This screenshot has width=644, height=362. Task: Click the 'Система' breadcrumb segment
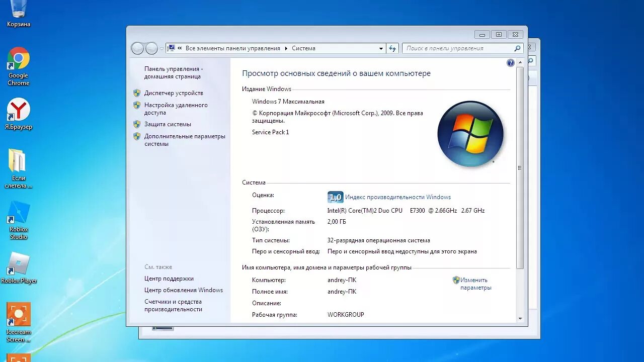303,48
